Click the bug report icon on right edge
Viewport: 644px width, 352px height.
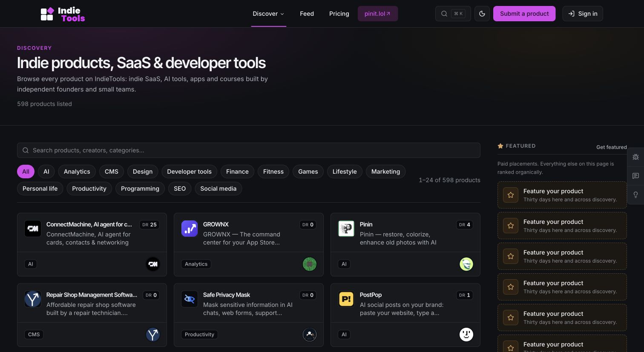(635, 157)
